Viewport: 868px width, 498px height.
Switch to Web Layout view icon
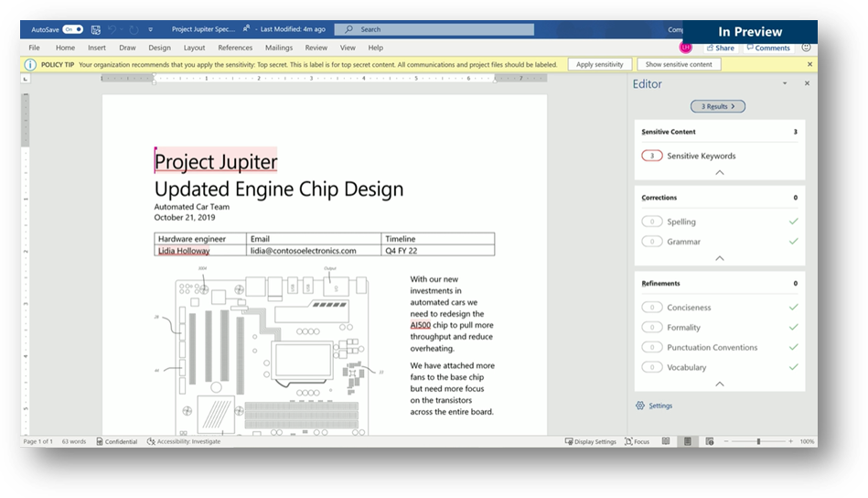[710, 441]
